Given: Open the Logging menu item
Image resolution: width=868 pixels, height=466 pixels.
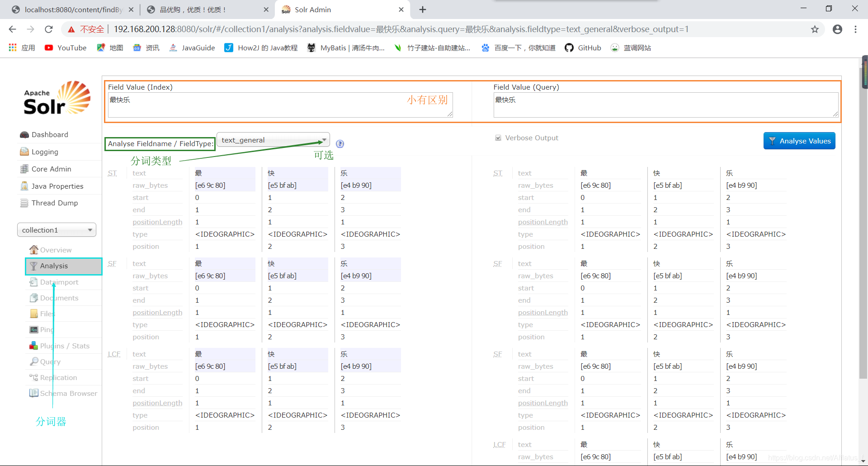Looking at the screenshot, I should (45, 152).
